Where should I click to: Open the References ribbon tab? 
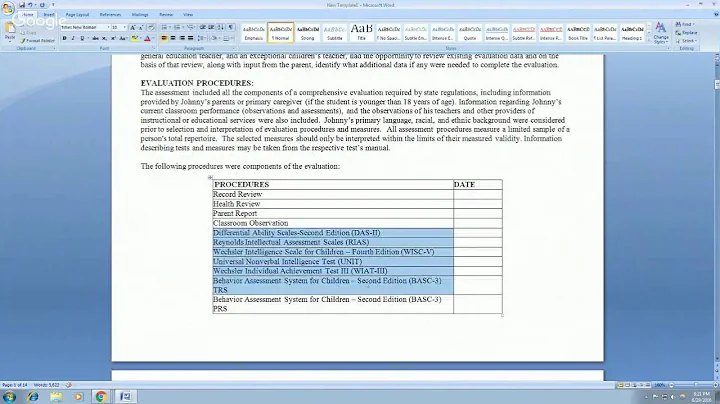tap(110, 15)
